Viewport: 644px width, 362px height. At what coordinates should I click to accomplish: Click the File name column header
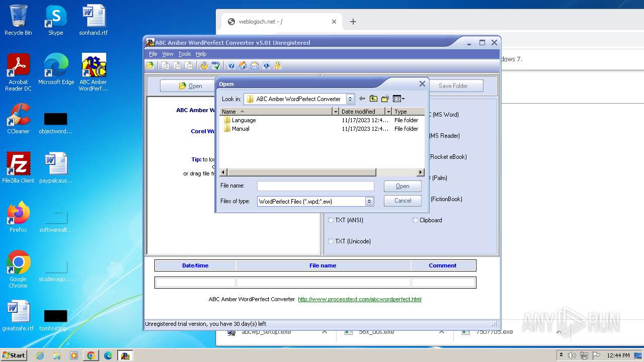pyautogui.click(x=323, y=265)
